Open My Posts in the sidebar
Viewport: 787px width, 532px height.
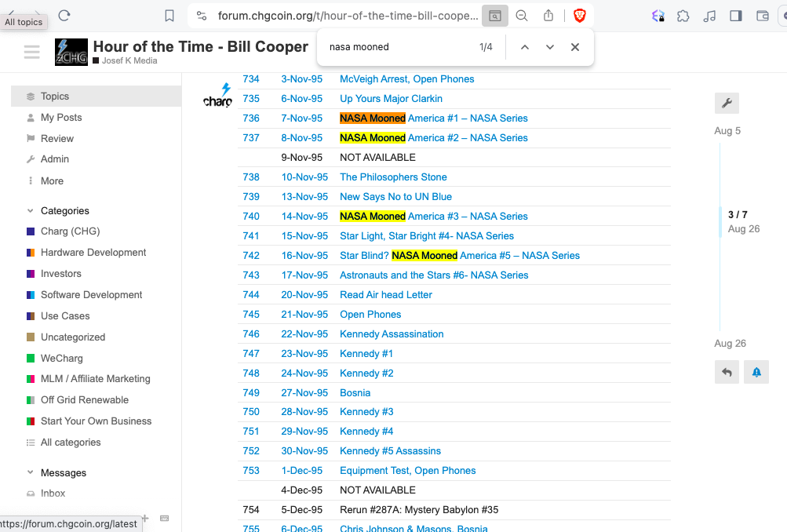60,118
